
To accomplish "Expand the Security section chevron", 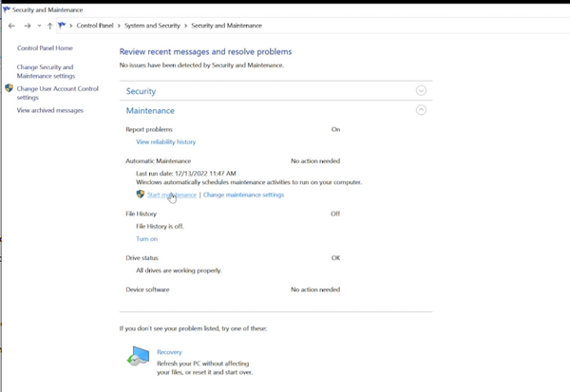I will [x=421, y=91].
